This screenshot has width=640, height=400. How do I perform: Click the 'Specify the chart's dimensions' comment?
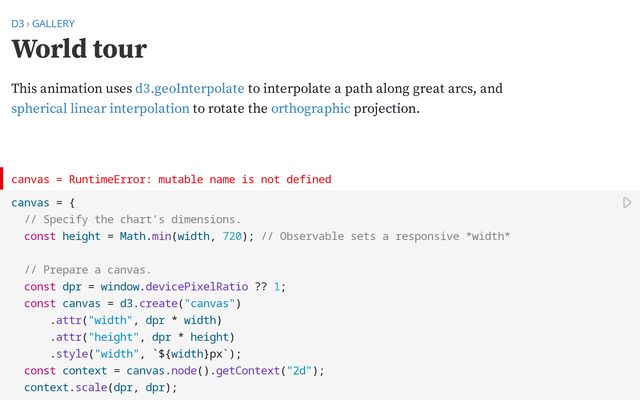pyautogui.click(x=133, y=219)
